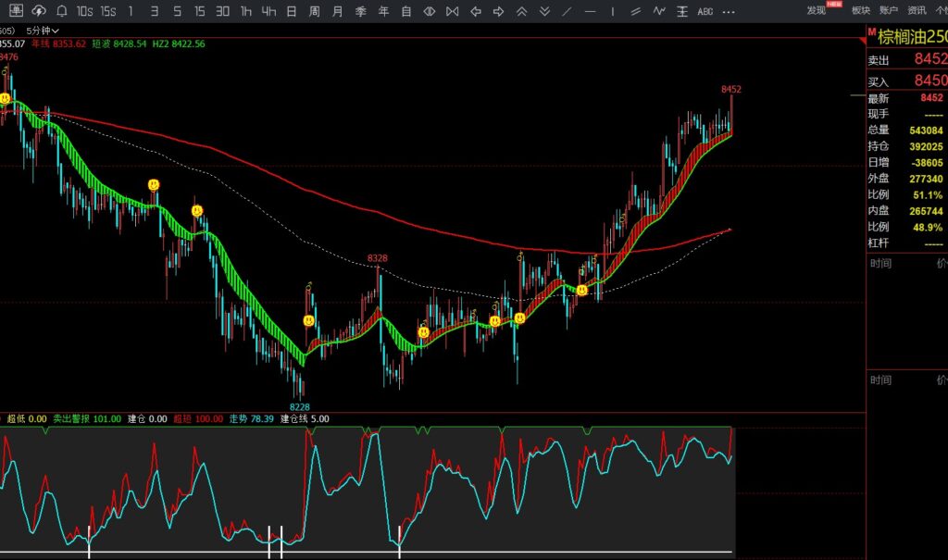
Task: Switch to quarterly (季) chart
Action: 361,11
